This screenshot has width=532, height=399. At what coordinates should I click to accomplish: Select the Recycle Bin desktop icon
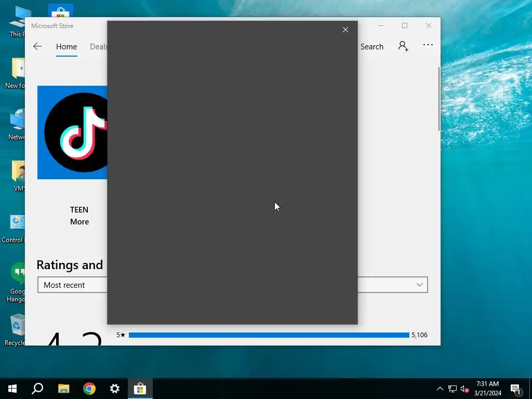(15, 330)
